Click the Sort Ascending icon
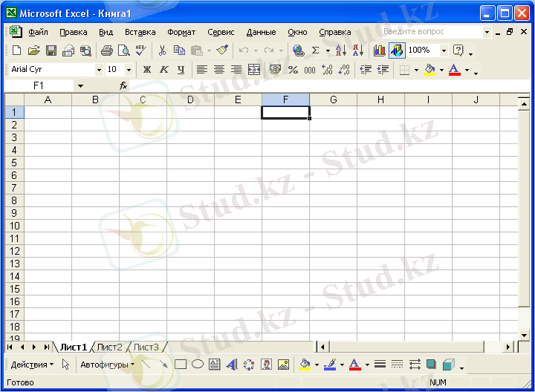 340,50
